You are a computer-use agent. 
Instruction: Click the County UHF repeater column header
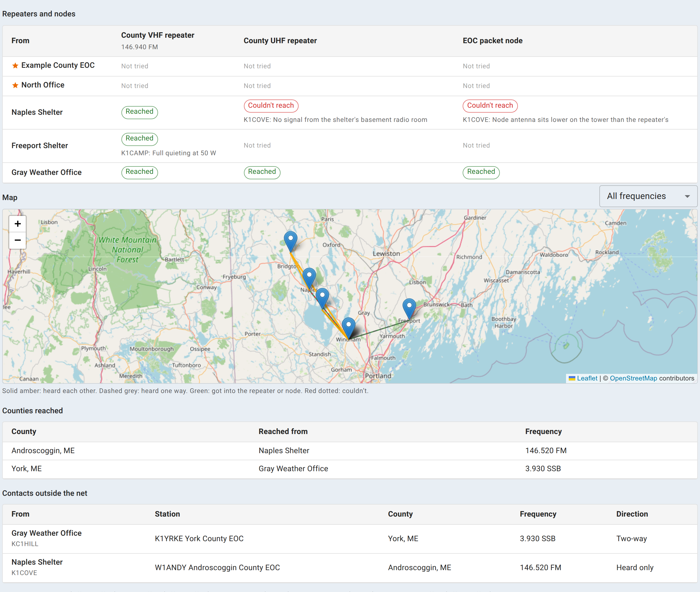pyautogui.click(x=280, y=41)
